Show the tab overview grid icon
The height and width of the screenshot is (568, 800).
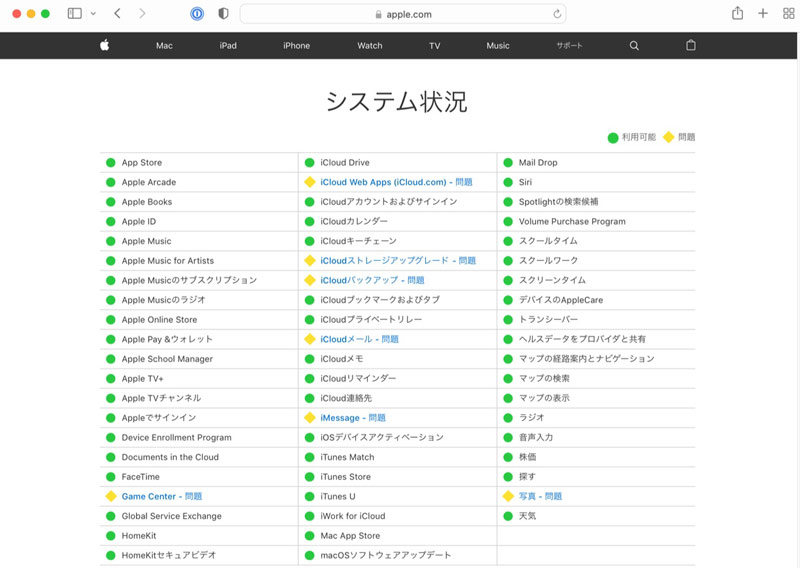pyautogui.click(x=789, y=13)
